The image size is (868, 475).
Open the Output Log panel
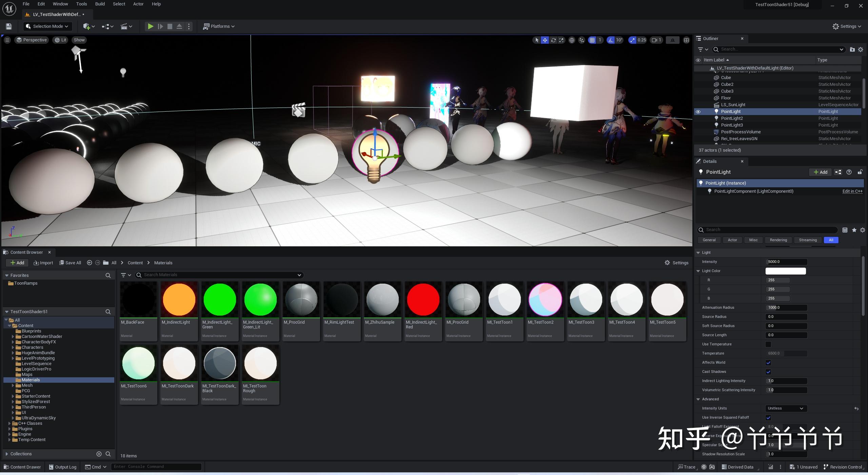coord(62,467)
